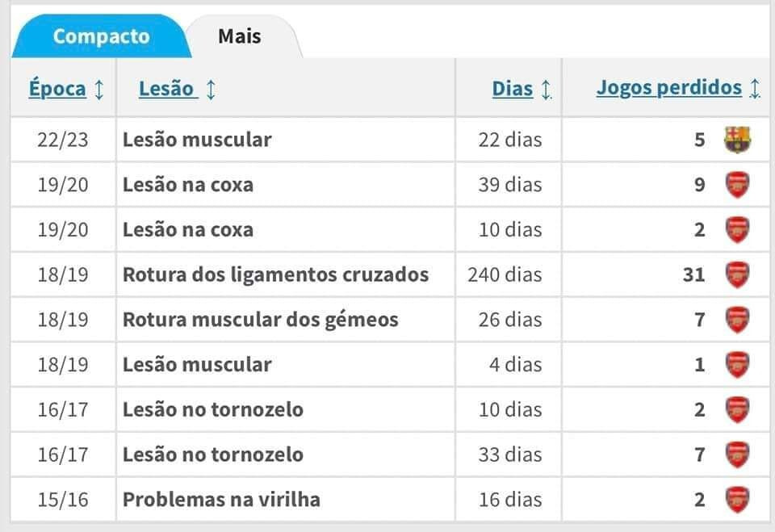Select the Compacto tab
The width and height of the screenshot is (775, 532).
(102, 36)
